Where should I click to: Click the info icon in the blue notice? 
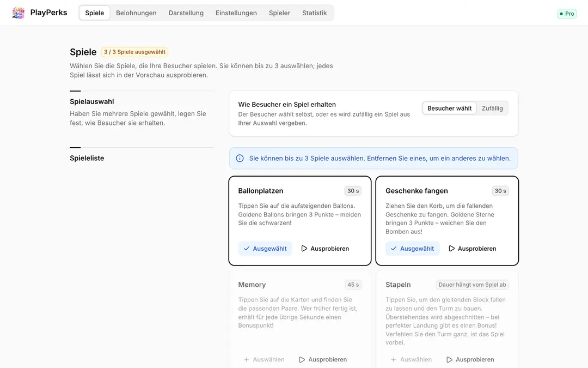coord(240,159)
